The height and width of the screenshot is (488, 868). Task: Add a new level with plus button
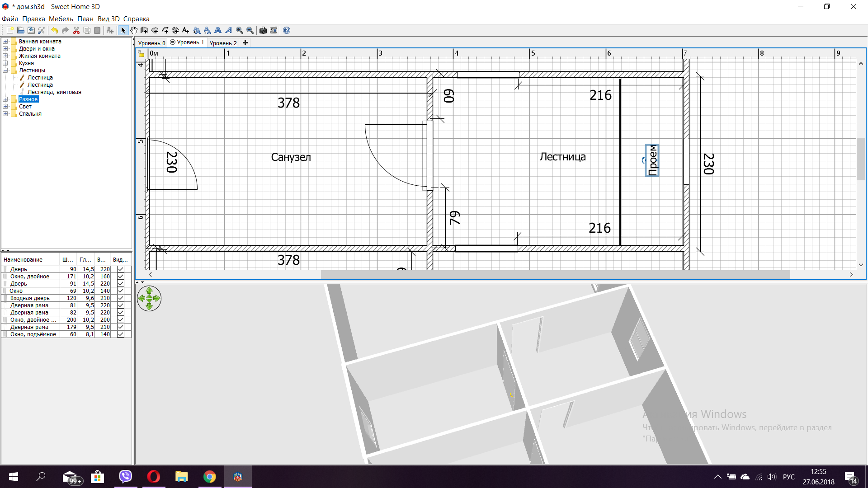click(245, 43)
